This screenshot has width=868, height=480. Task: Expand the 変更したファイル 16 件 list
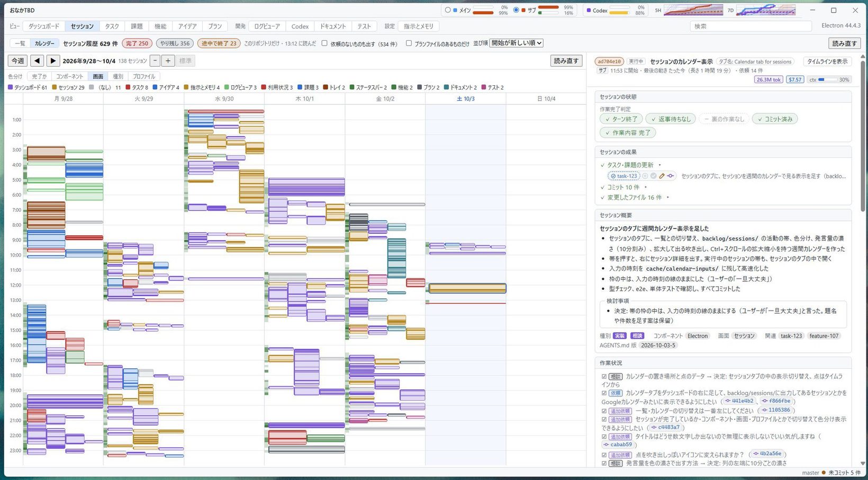[x=635, y=197]
